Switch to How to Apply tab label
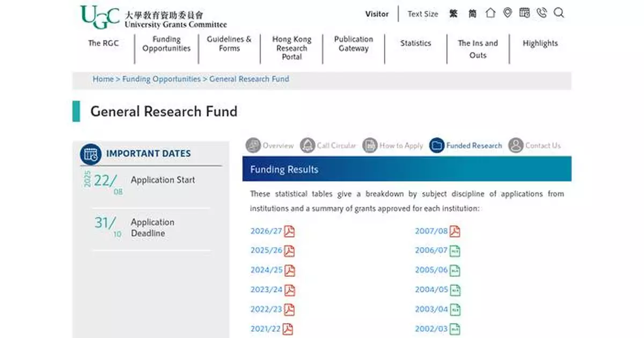Viewport: 644px width, 338px height. (401, 146)
